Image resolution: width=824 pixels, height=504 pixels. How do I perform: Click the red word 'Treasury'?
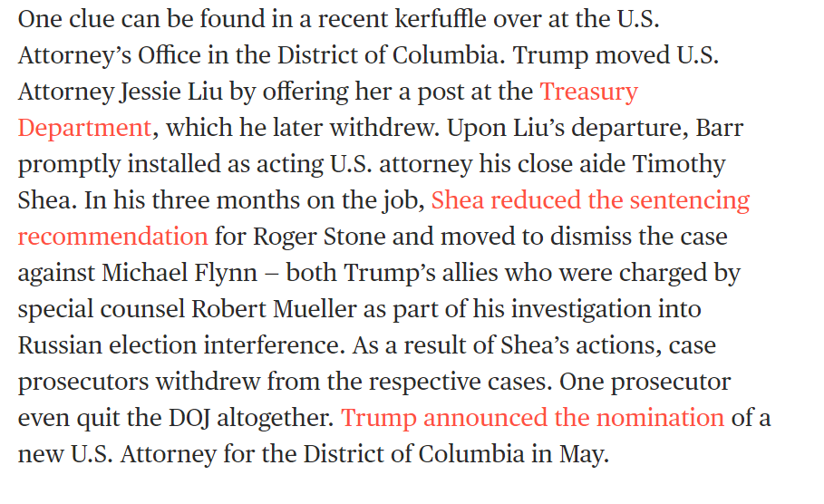point(588,92)
